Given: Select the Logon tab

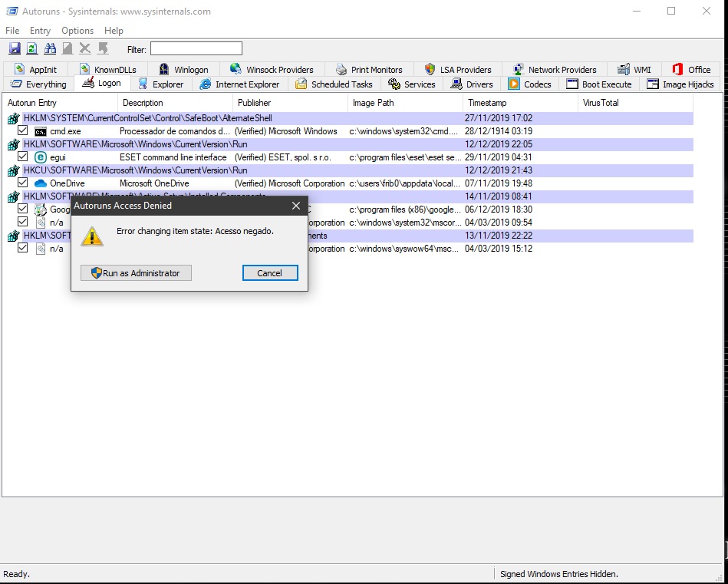Looking at the screenshot, I should click(x=102, y=83).
